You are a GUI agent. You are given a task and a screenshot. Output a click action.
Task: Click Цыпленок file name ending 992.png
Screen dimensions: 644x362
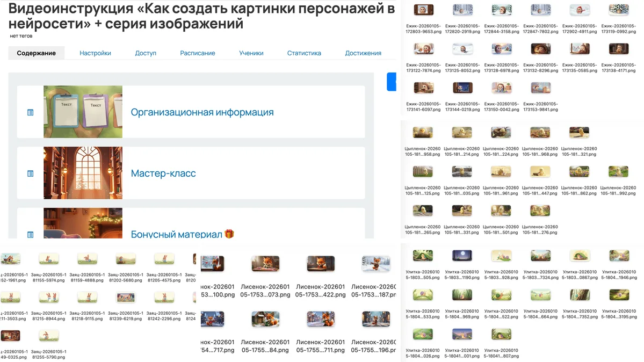[618, 191]
